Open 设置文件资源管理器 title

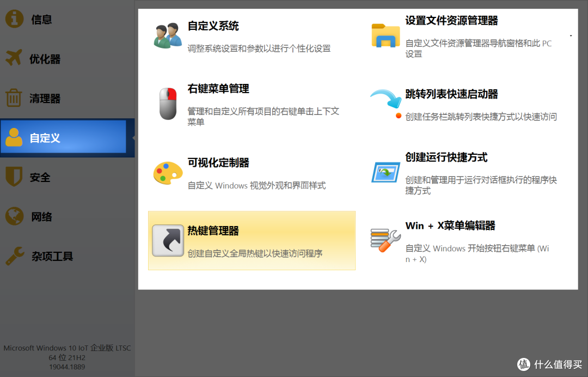[451, 20]
